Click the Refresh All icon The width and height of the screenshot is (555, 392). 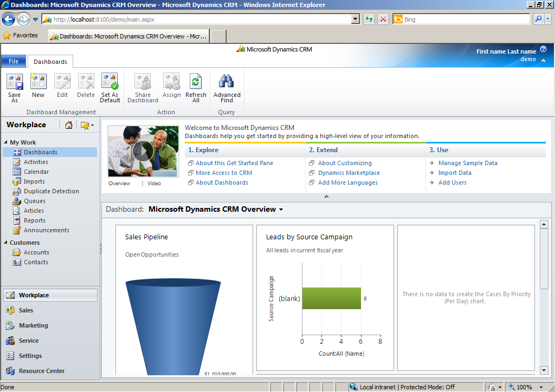196,82
